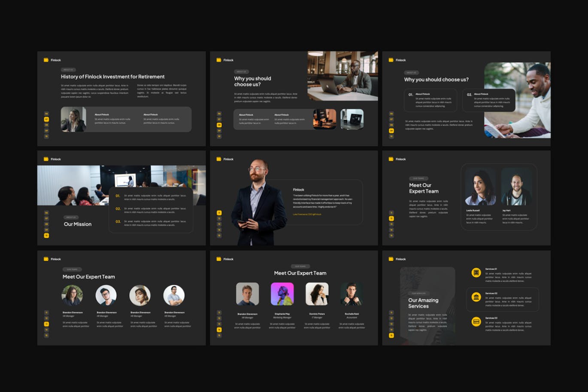Select the active yellow page marker on the testimonial slide
Viewport: 588px width, 392px height.
click(x=219, y=213)
